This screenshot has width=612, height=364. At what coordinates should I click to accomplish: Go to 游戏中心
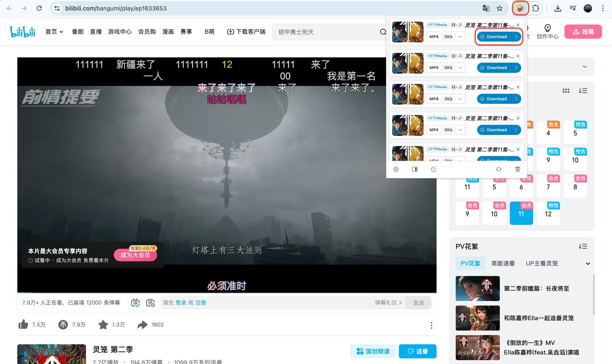(120, 32)
